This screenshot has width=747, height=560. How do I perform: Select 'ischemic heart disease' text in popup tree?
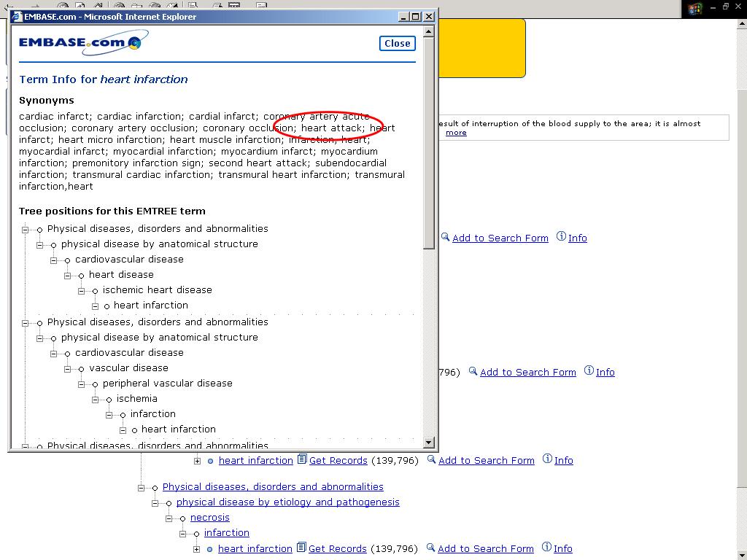[x=158, y=290]
